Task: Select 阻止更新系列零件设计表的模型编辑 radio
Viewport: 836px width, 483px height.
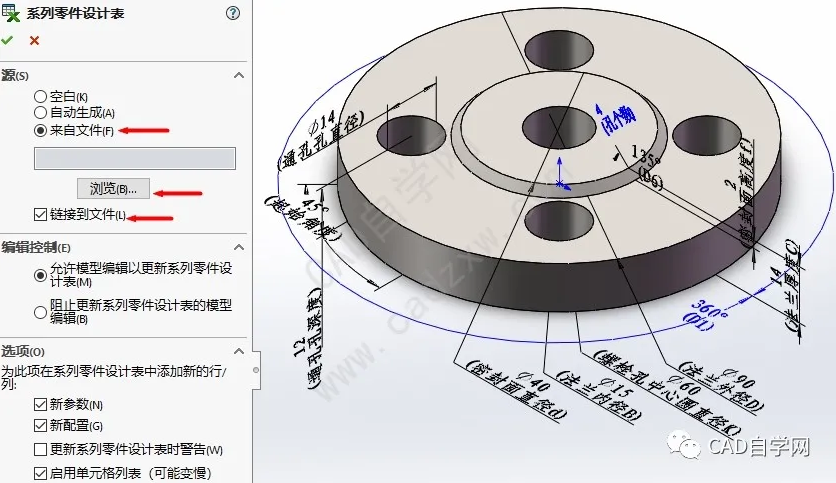Action: 41,312
